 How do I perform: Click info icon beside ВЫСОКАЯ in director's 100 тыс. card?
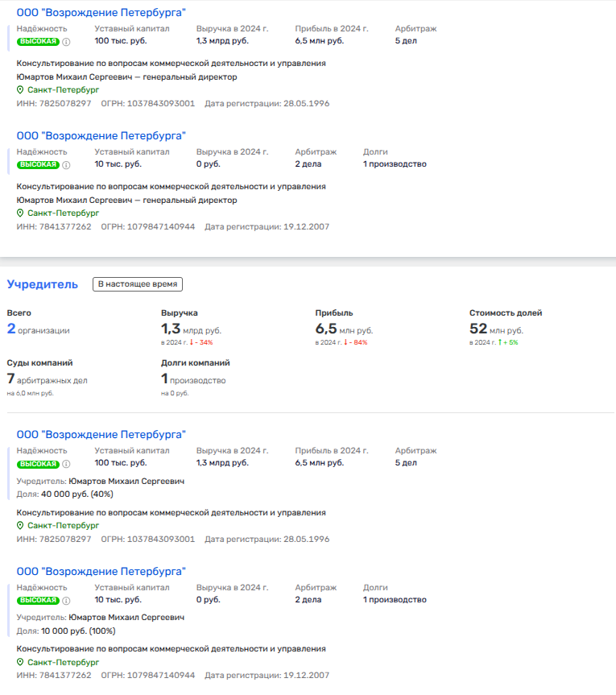pyautogui.click(x=67, y=41)
